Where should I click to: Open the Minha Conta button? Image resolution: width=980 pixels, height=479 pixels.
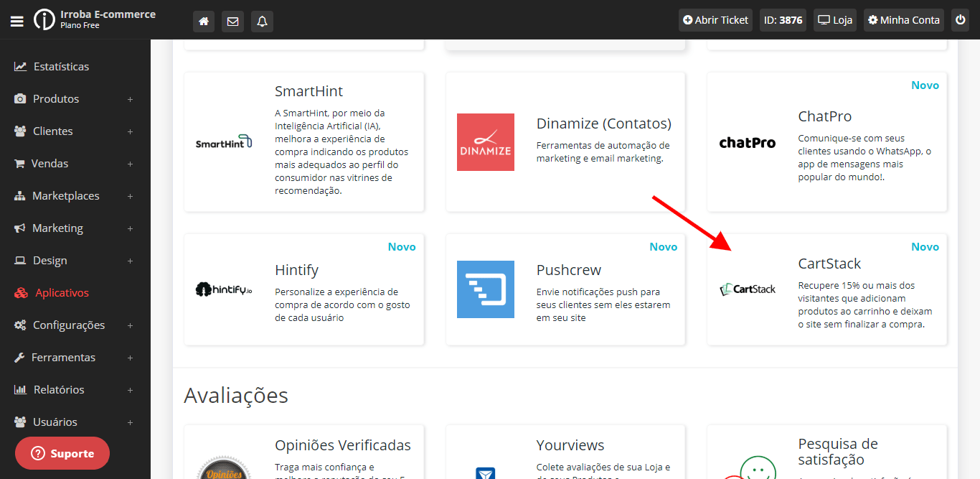point(904,20)
